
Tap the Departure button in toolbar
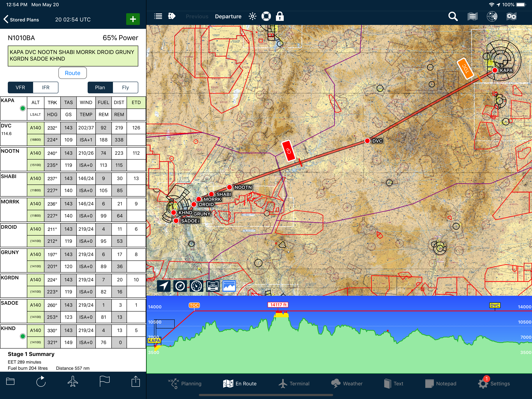click(228, 16)
